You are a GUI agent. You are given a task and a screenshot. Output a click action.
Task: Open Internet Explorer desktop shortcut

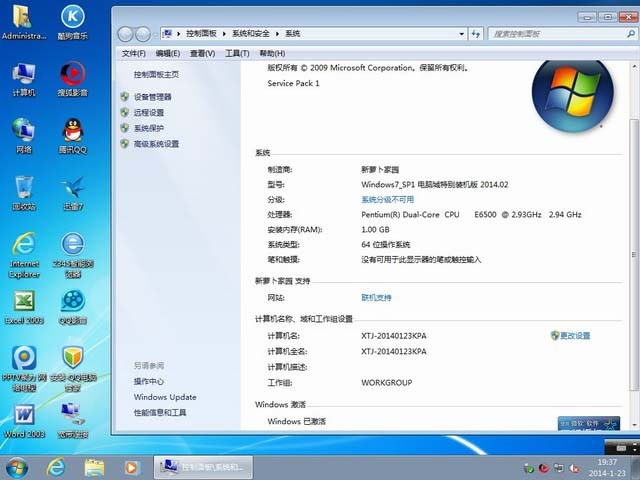coord(24,255)
